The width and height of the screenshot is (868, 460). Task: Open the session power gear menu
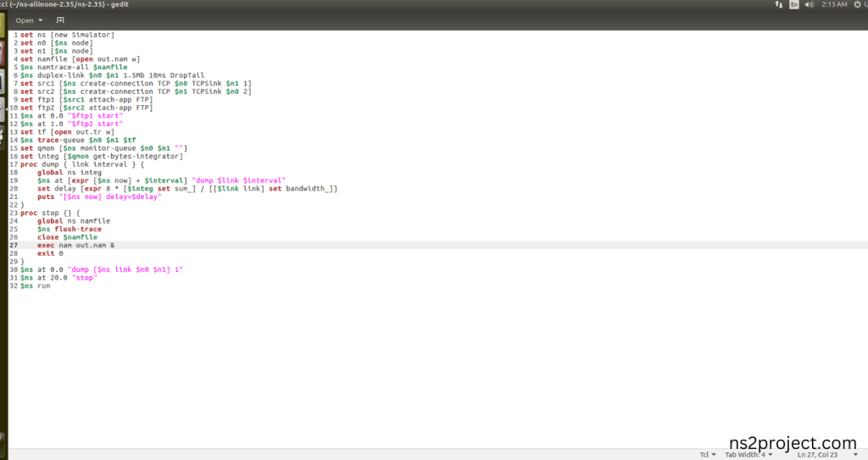pyautogui.click(x=858, y=4)
